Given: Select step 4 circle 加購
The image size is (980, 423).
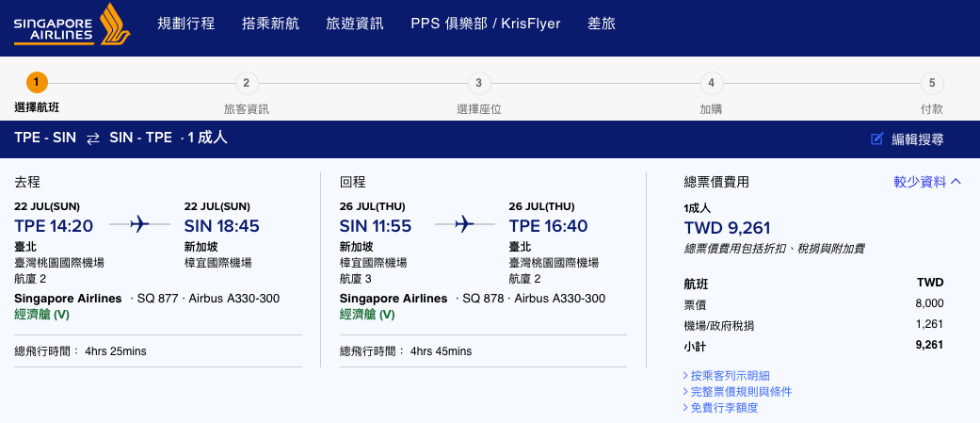Looking at the screenshot, I should 712,83.
